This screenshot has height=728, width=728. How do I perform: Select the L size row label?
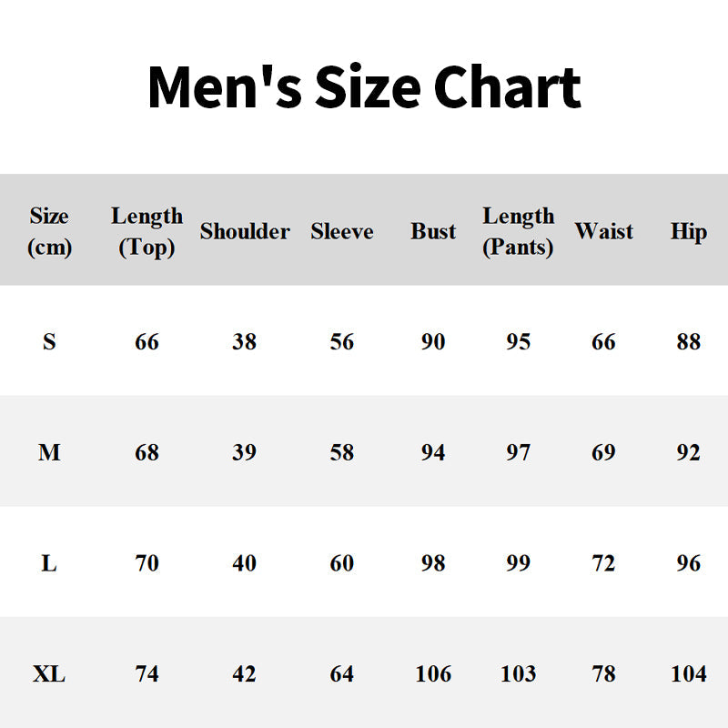49,563
